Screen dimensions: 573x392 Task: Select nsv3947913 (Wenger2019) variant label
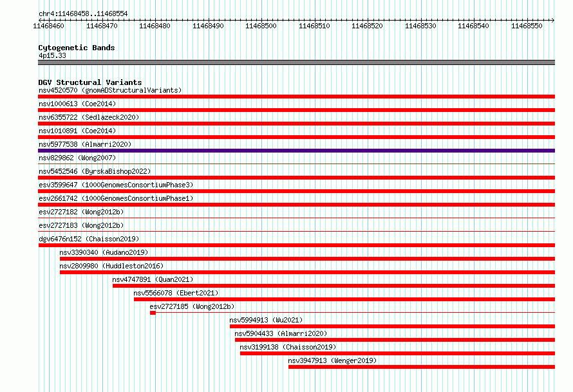pyautogui.click(x=332, y=360)
